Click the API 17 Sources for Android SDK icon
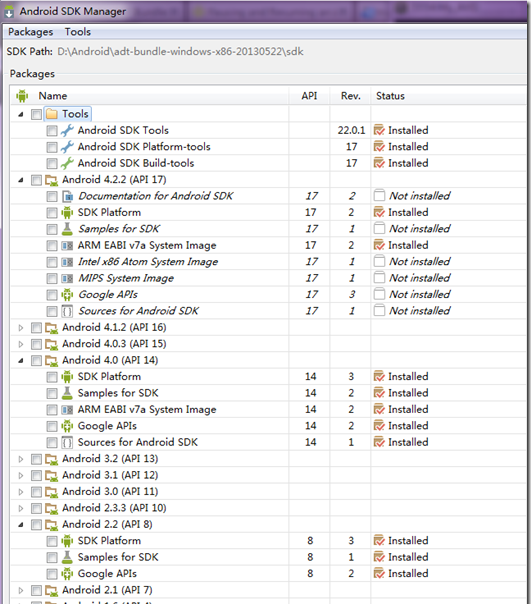This screenshot has width=531, height=604. click(67, 311)
